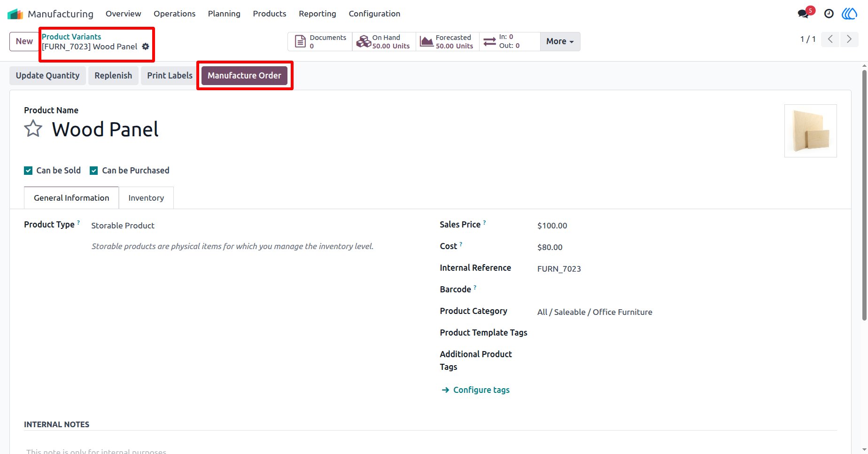
Task: Open On Hand 50.00 Units button
Action: click(x=384, y=41)
